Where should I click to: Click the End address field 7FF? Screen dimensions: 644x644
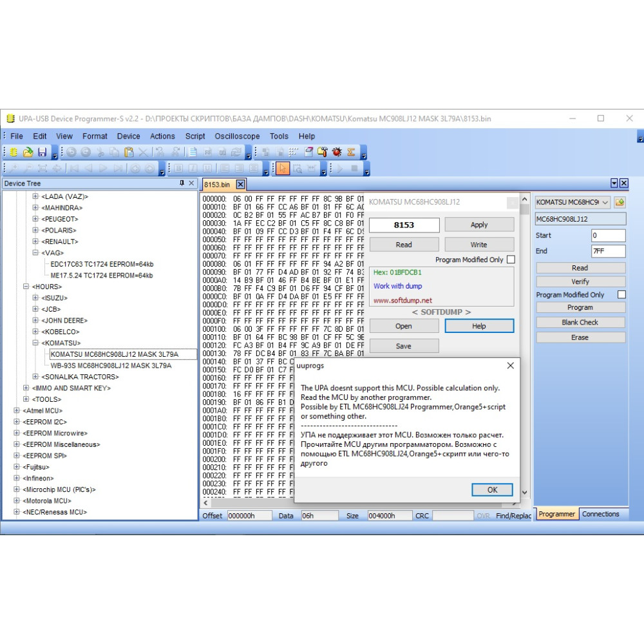coord(609,251)
